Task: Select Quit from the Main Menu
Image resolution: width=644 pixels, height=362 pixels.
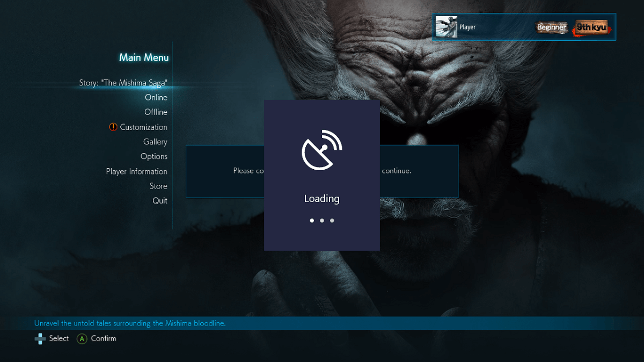Action: click(x=160, y=201)
